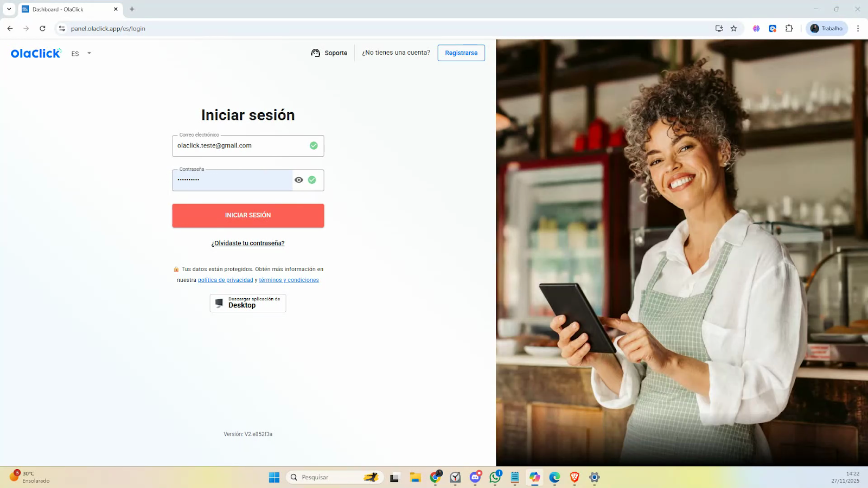Image resolution: width=868 pixels, height=488 pixels.
Task: Click the Registrarse button
Action: [461, 53]
